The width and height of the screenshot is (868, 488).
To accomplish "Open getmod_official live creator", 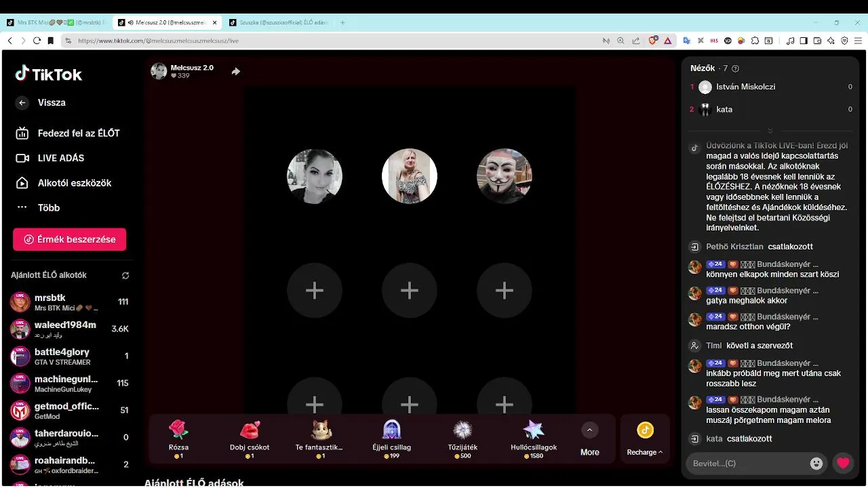I will point(69,411).
